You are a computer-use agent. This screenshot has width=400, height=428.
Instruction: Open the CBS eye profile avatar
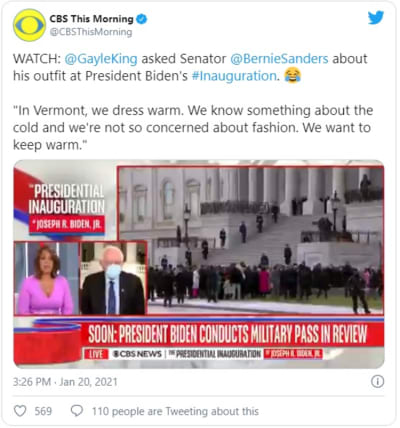click(29, 25)
